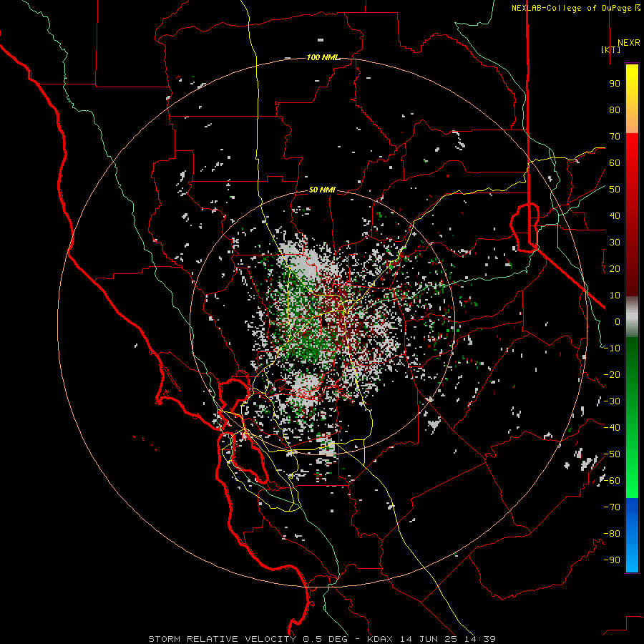This screenshot has height=644, width=644.
Task: Click the 10 value on the velocity scale
Action: pyautogui.click(x=615, y=296)
